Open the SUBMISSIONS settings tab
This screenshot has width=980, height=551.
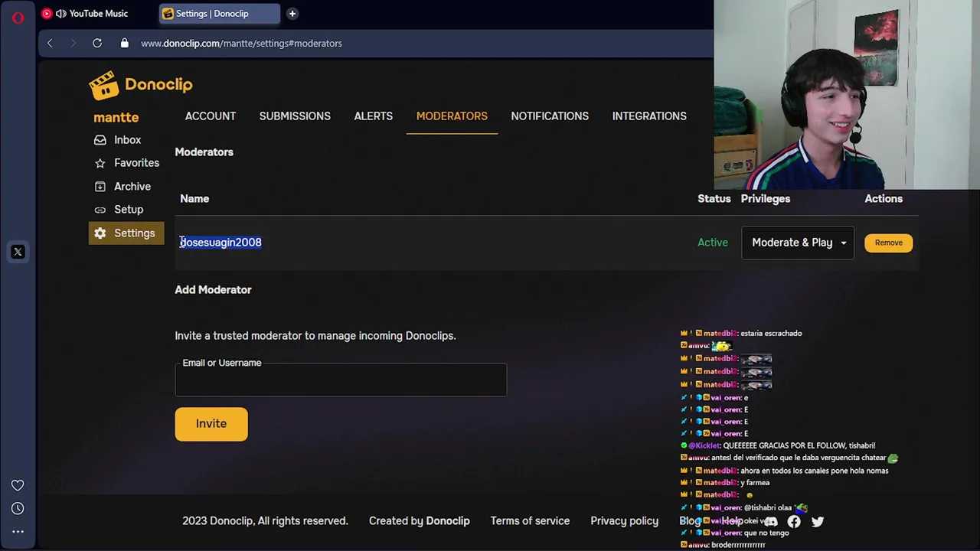295,116
